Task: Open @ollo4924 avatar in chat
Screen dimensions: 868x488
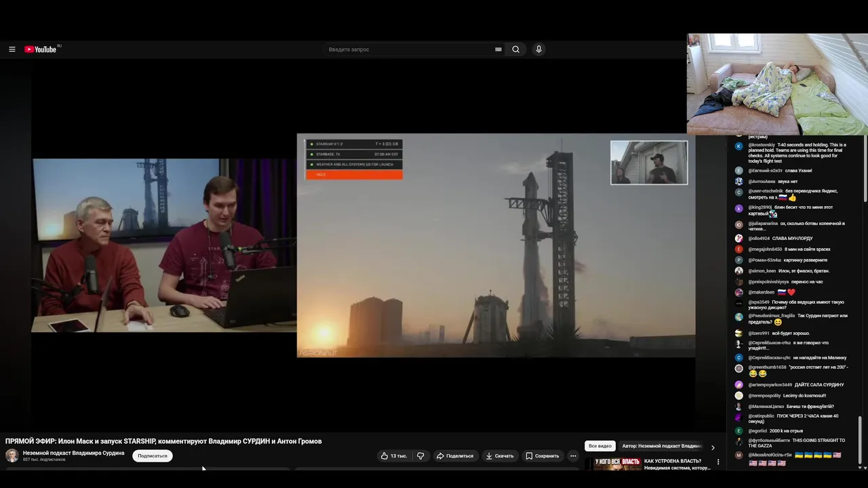Action: [739, 239]
